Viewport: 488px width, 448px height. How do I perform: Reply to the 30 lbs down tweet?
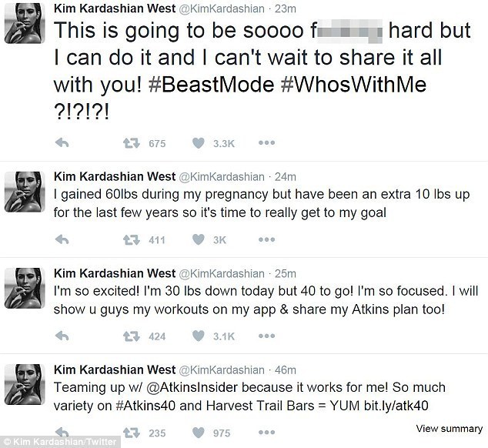65,336
